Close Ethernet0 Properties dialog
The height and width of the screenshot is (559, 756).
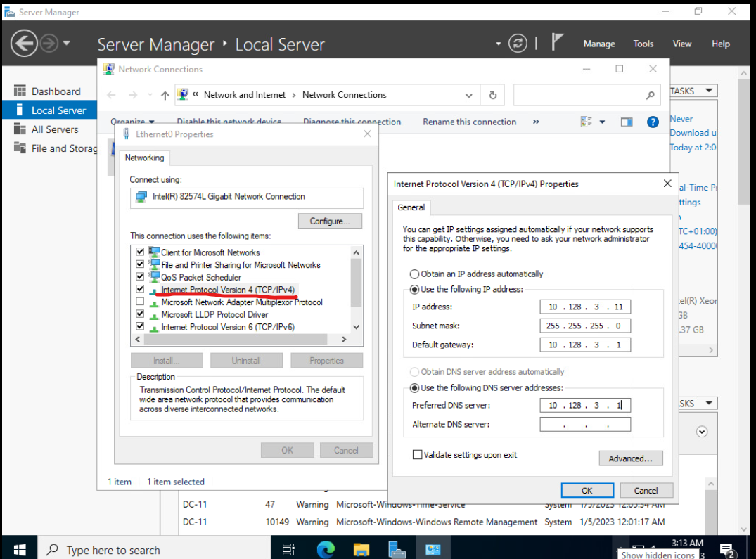tap(367, 134)
